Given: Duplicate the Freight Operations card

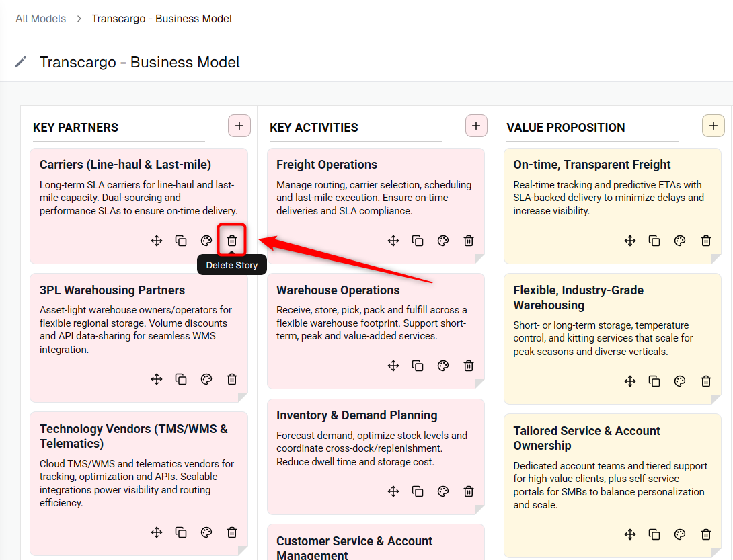Looking at the screenshot, I should (x=418, y=241).
